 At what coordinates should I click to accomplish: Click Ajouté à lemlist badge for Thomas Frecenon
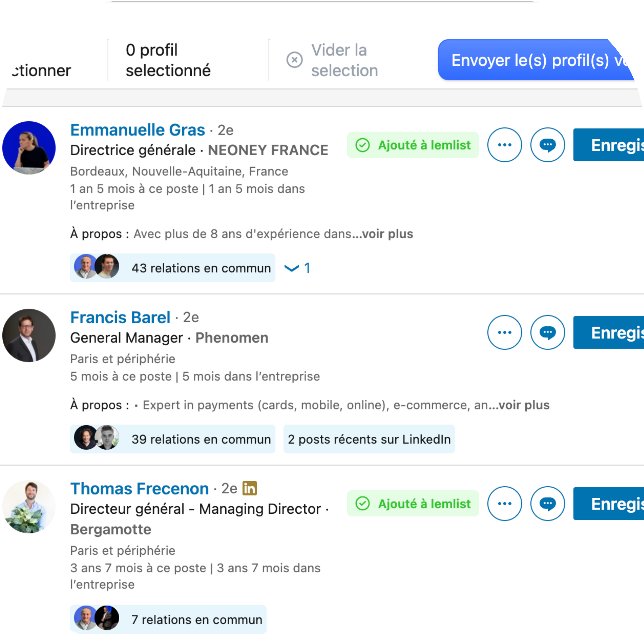pyautogui.click(x=413, y=503)
